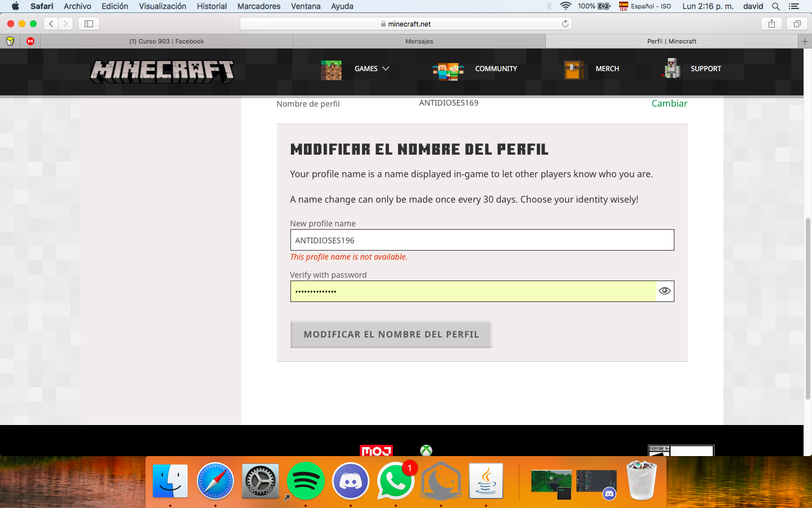This screenshot has width=812, height=508.
Task: Click the david user name in menu bar
Action: click(753, 6)
